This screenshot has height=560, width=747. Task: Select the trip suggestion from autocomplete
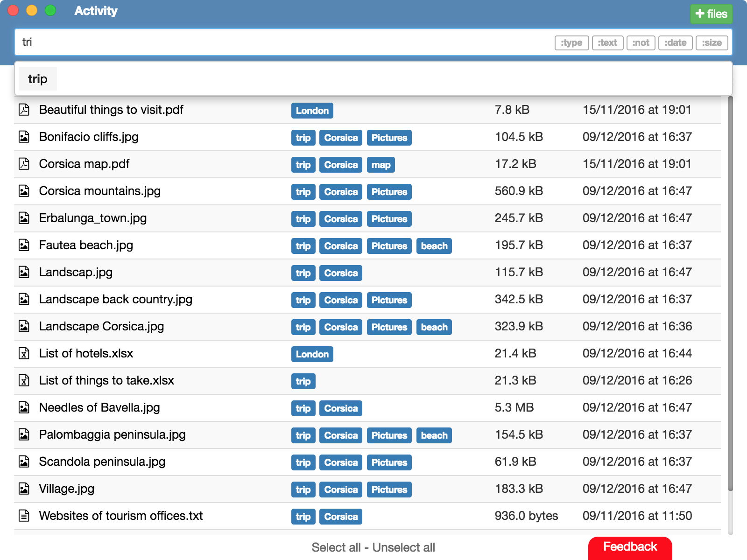tap(37, 78)
